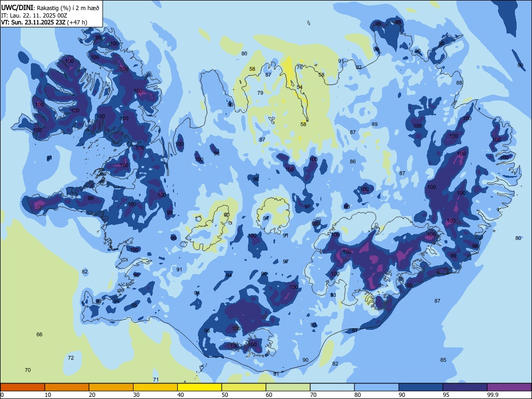Click the 76 value on north coast

pos(300,67)
